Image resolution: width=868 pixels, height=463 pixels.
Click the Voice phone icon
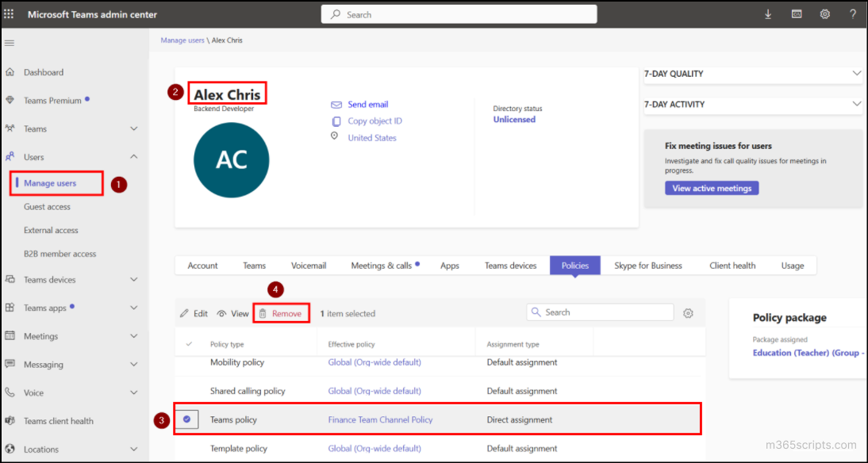10,392
